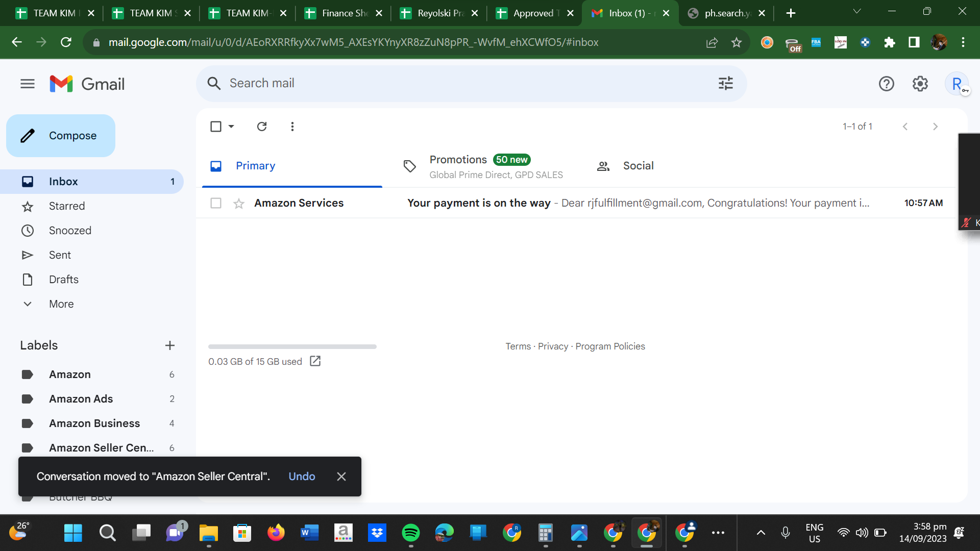
Task: Share this page from address bar
Action: pos(712,42)
